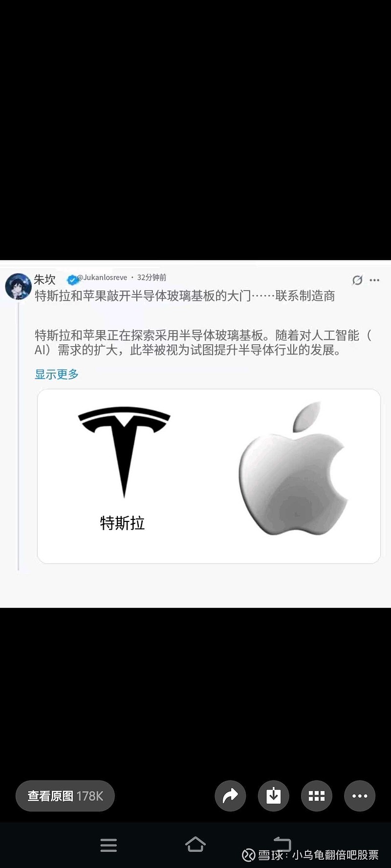This screenshot has width=391, height=868.
Task: Tap the share arrow icon
Action: [x=230, y=796]
